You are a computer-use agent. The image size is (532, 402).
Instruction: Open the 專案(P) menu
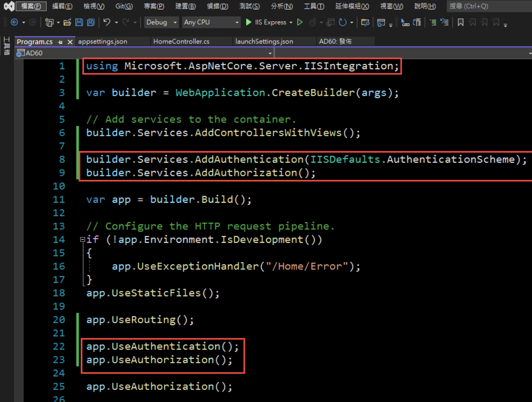(x=154, y=6)
